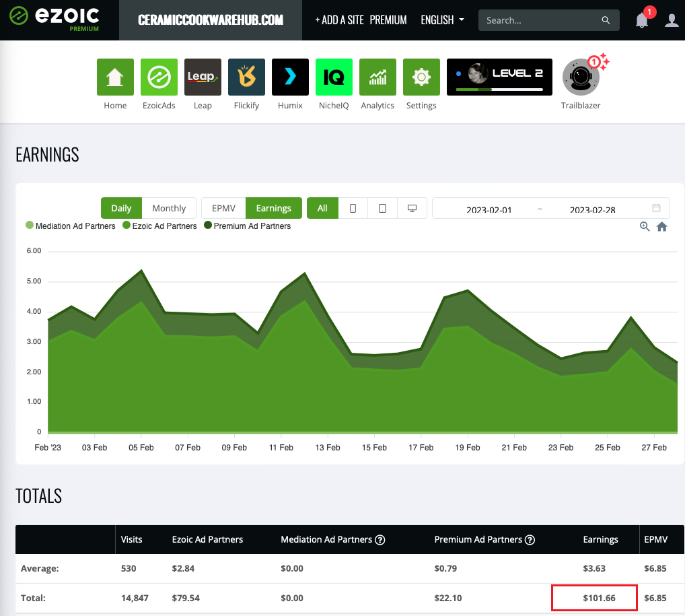Open the Humix video icon
The image size is (685, 616).
pyautogui.click(x=290, y=77)
